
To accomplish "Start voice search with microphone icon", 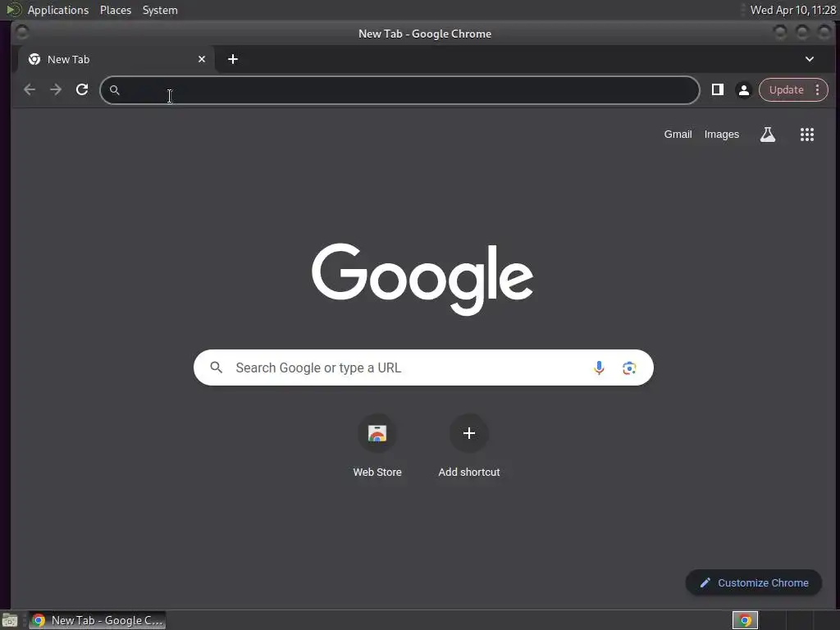I will [x=599, y=367].
